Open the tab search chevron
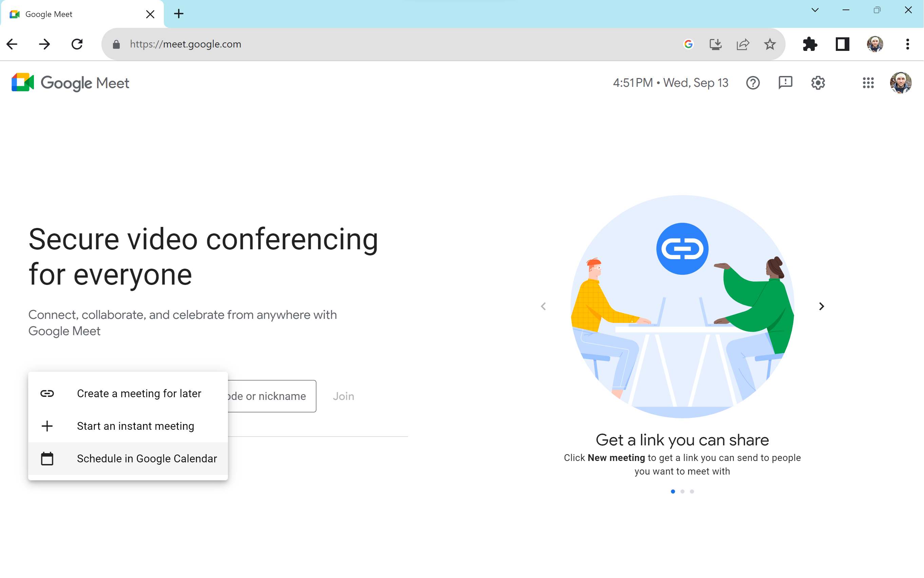Image resolution: width=924 pixels, height=578 pixels. point(815,10)
